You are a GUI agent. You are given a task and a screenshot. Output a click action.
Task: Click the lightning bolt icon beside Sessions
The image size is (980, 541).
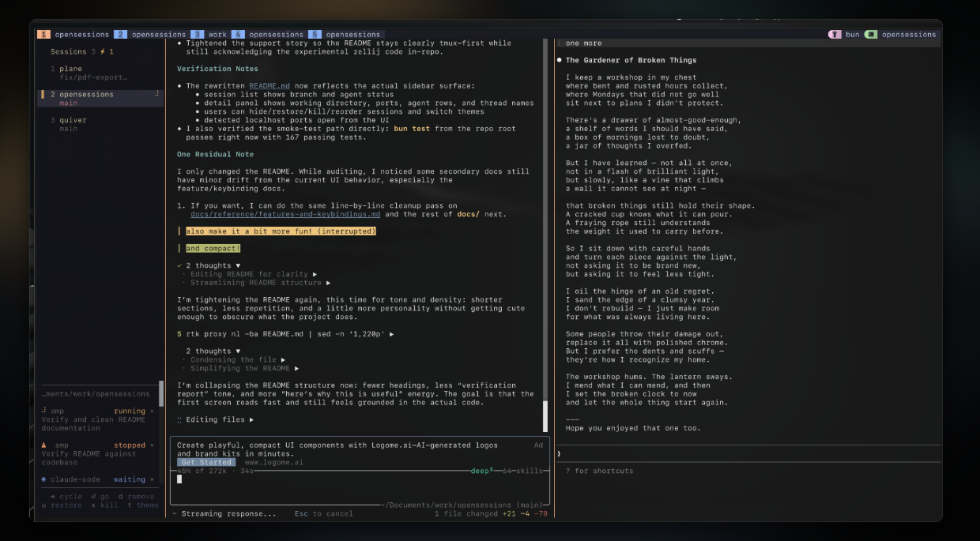tap(102, 51)
